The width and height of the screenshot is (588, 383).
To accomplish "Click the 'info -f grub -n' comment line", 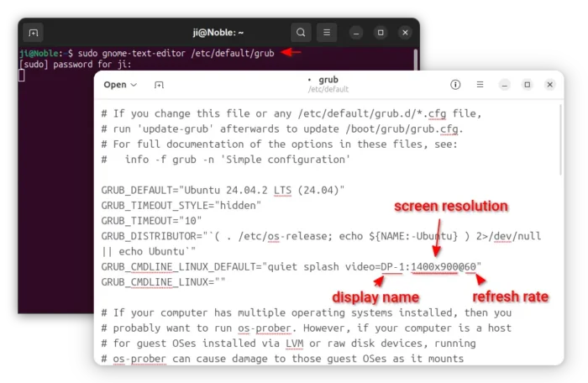I will [x=225, y=160].
